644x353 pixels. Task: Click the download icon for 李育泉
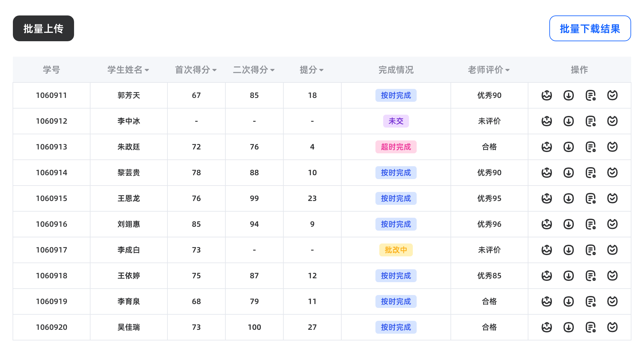(569, 301)
